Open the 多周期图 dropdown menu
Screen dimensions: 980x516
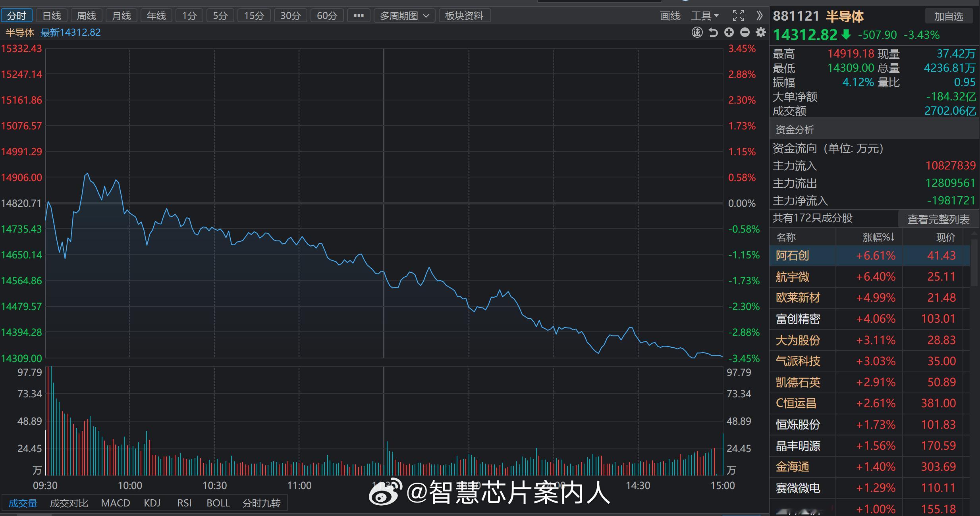[x=403, y=15]
